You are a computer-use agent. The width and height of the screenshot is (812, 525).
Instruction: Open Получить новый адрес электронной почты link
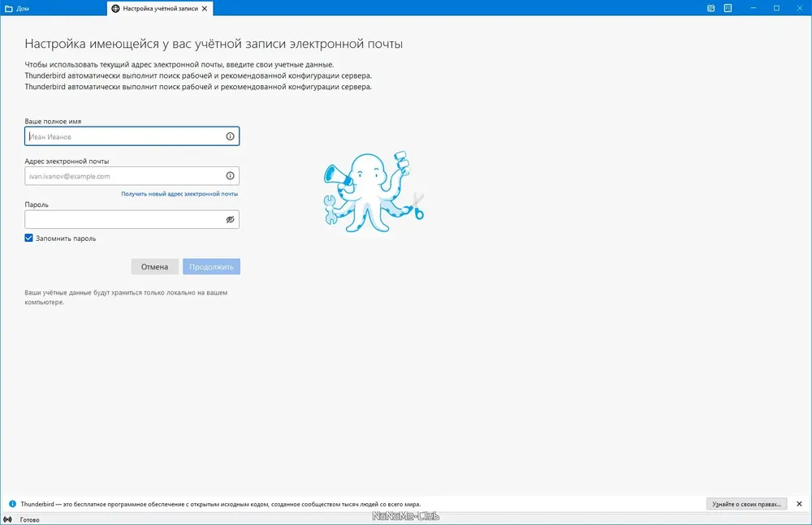click(179, 194)
